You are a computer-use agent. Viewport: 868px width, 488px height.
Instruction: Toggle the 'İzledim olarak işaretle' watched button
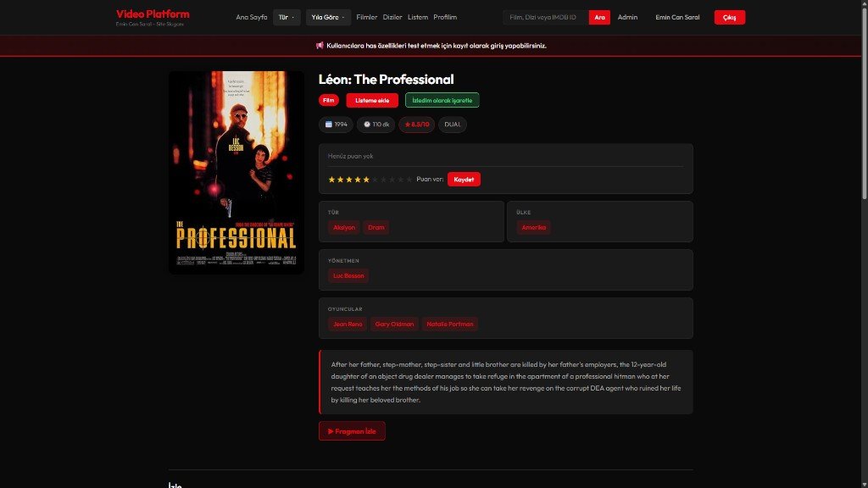[x=442, y=100]
